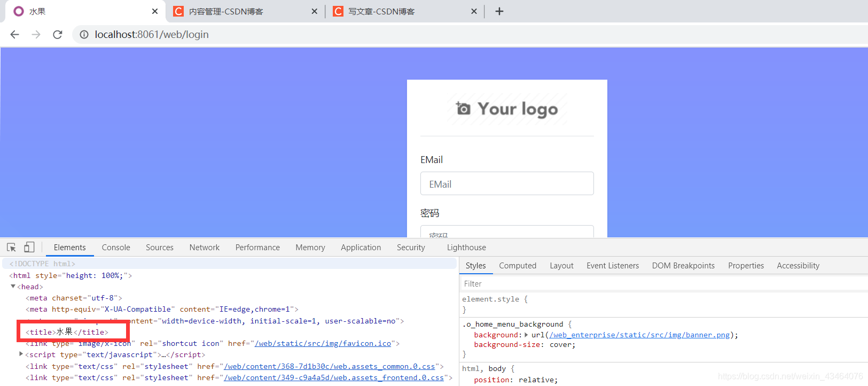
Task: Select the Computed sidebar tab
Action: click(x=518, y=266)
